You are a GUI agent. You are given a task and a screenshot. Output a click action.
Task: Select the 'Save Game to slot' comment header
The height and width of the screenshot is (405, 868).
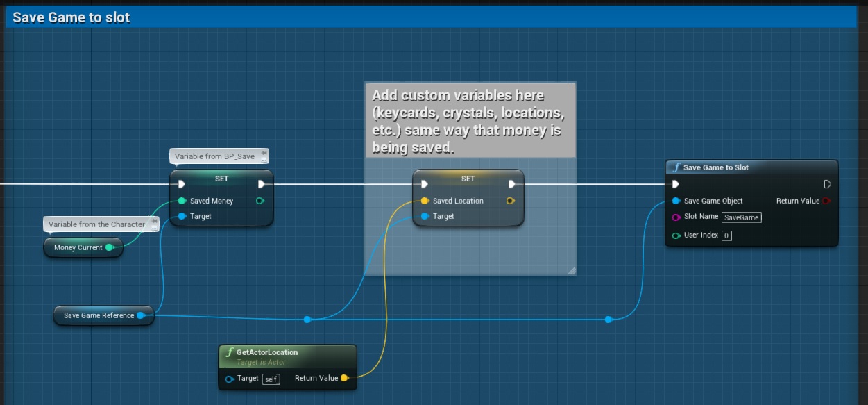(71, 17)
